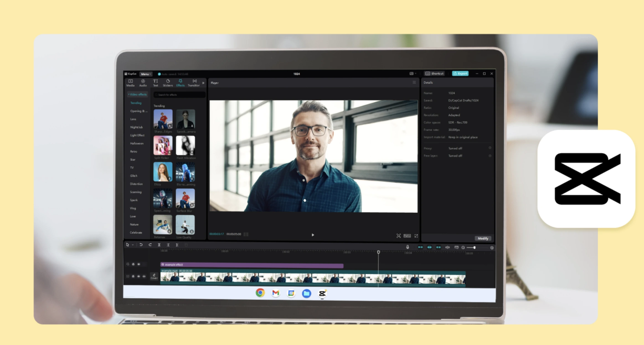Image resolution: width=644 pixels, height=345 pixels.
Task: Click the Search for effects field
Action: 179,95
